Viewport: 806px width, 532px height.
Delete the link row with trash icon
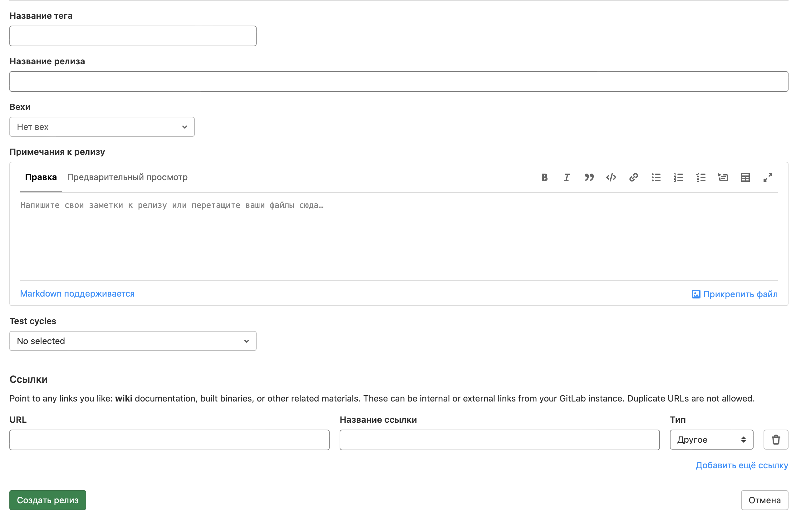pyautogui.click(x=775, y=440)
